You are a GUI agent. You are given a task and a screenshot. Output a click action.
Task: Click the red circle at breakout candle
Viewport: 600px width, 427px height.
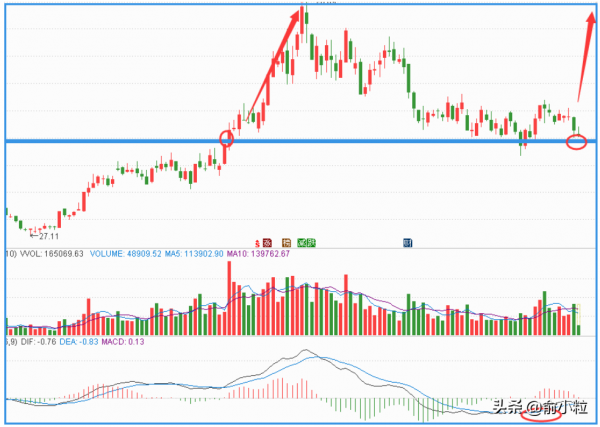tap(226, 137)
